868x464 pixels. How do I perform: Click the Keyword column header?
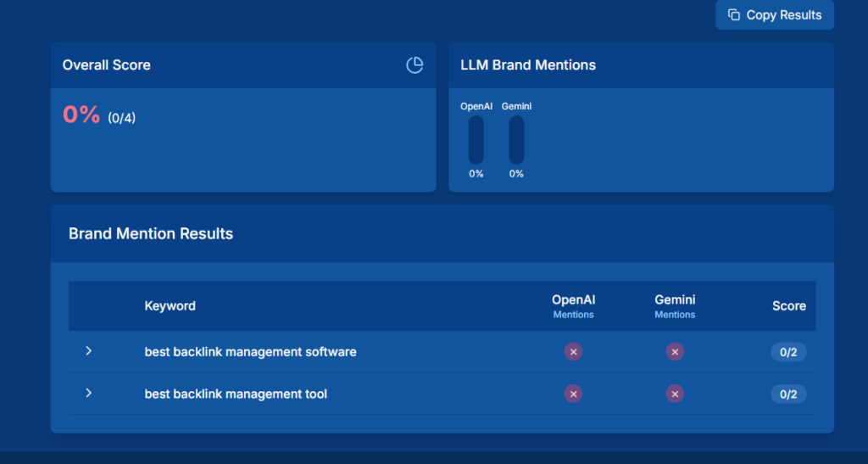click(x=170, y=306)
